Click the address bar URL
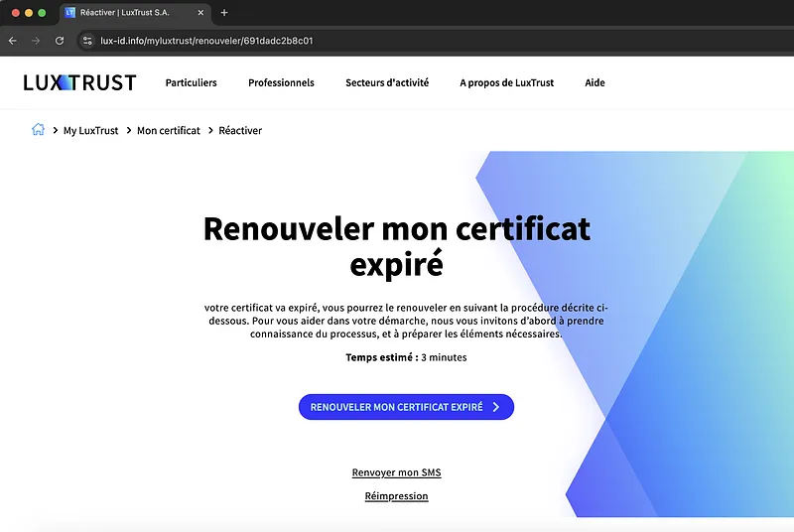This screenshot has height=532, width=794. coord(206,41)
